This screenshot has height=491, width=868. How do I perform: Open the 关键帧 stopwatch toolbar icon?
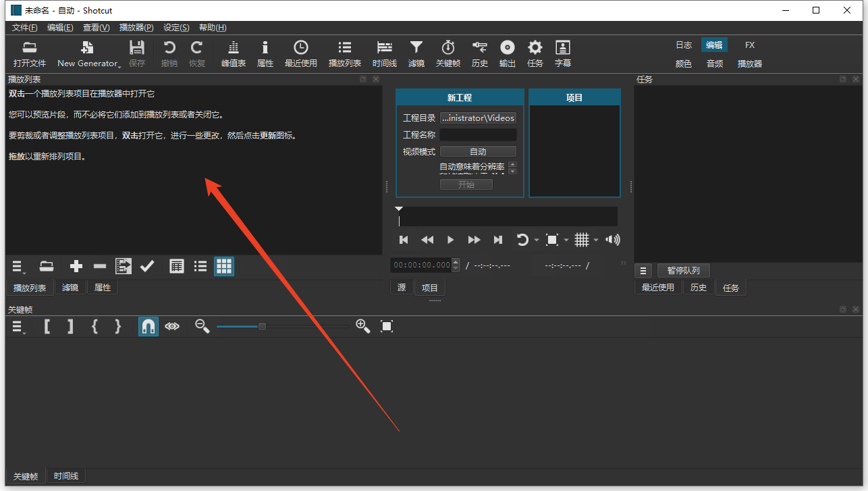point(448,54)
